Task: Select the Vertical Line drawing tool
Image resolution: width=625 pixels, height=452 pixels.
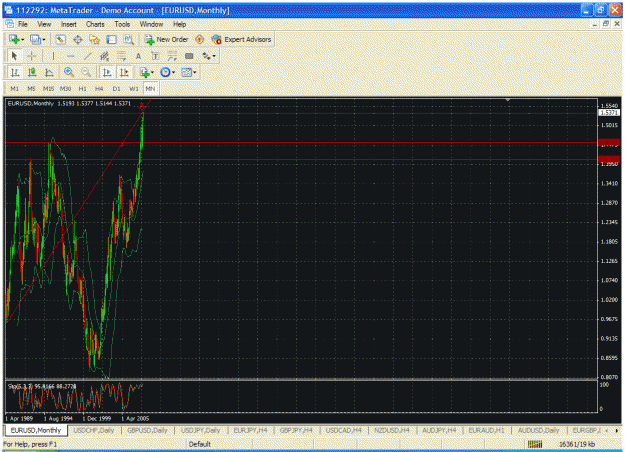Action: pyautogui.click(x=53, y=56)
